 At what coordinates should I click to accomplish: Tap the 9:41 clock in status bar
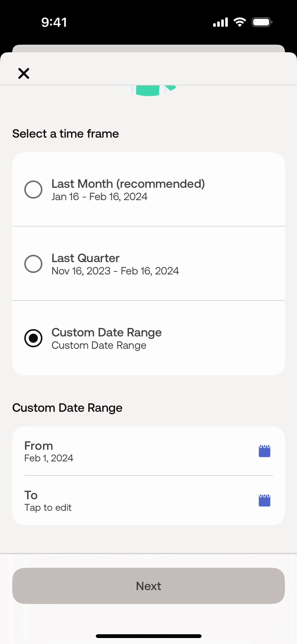tap(54, 22)
